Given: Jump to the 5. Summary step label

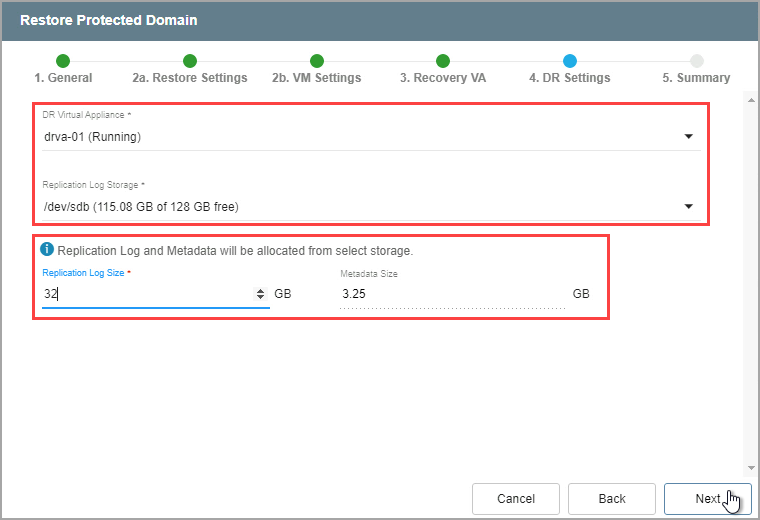Looking at the screenshot, I should point(696,78).
